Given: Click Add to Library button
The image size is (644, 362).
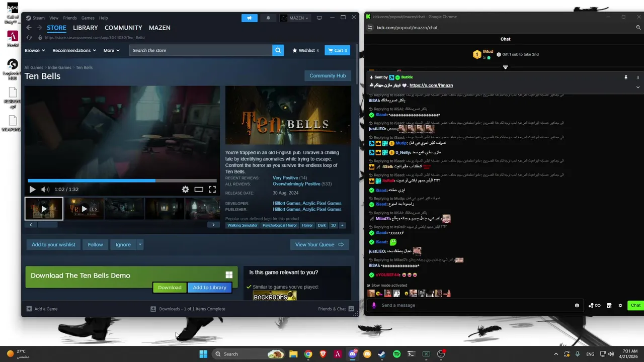Looking at the screenshot, I should (209, 288).
